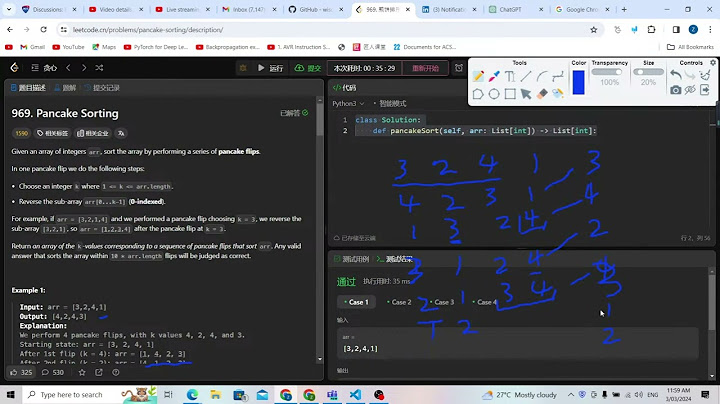720x404 pixels.
Task: Toggle 智能模式 smart mode
Action: [x=390, y=104]
